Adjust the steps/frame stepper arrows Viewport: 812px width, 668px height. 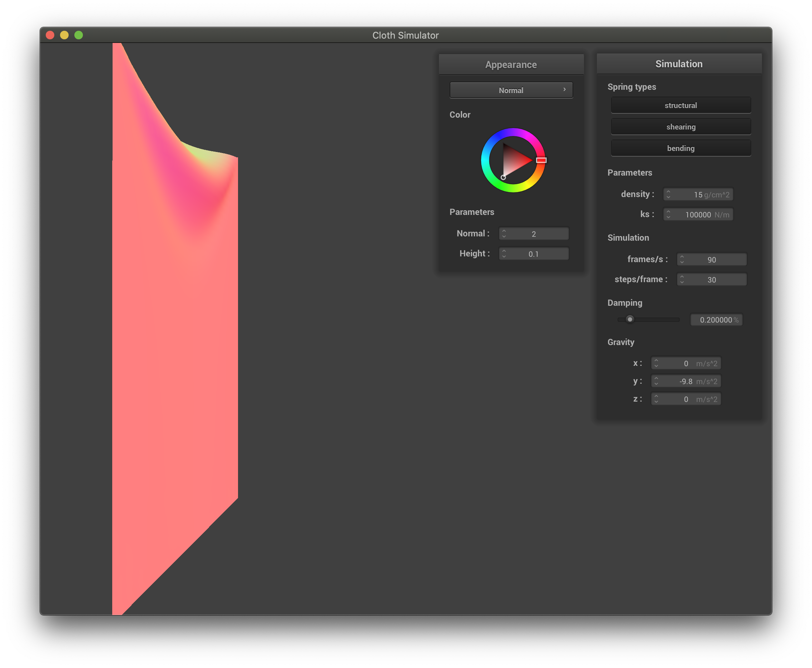pos(682,279)
